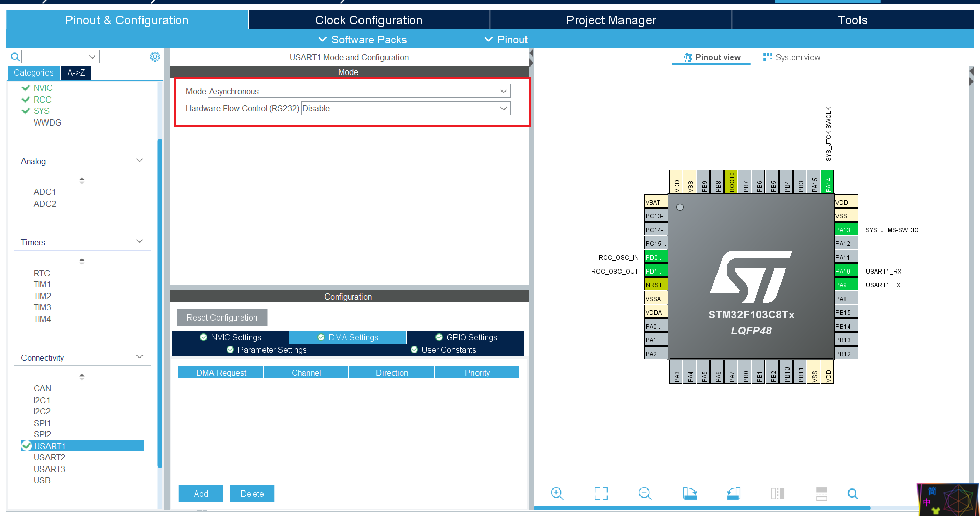Expand the Pinout menu
Viewport: 980px width, 516px height.
point(506,39)
